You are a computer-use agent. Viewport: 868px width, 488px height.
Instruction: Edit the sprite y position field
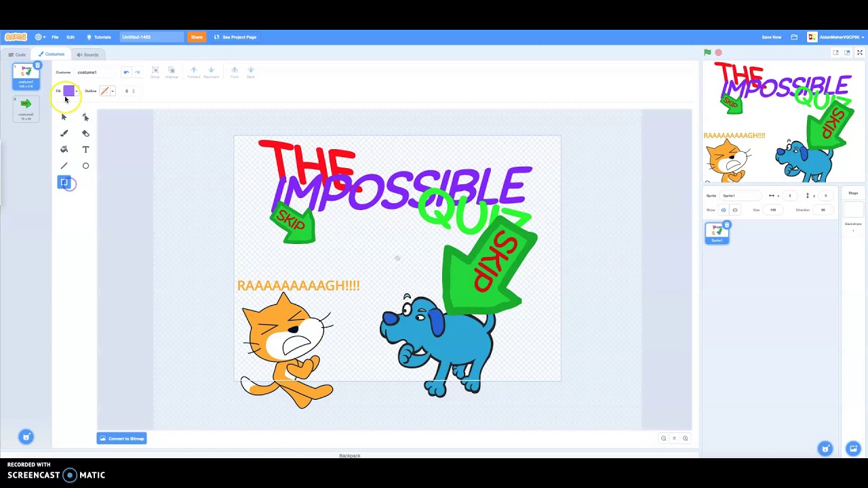pyautogui.click(x=825, y=196)
